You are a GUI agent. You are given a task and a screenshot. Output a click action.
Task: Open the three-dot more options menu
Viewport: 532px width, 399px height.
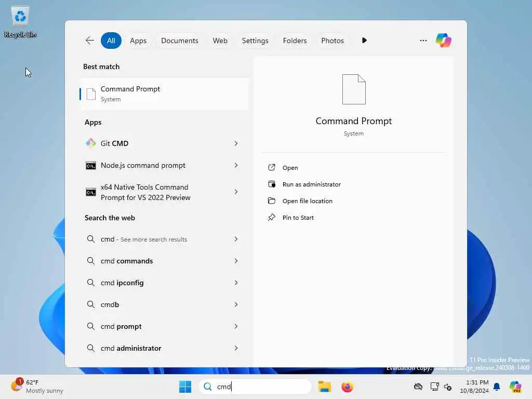(x=423, y=41)
